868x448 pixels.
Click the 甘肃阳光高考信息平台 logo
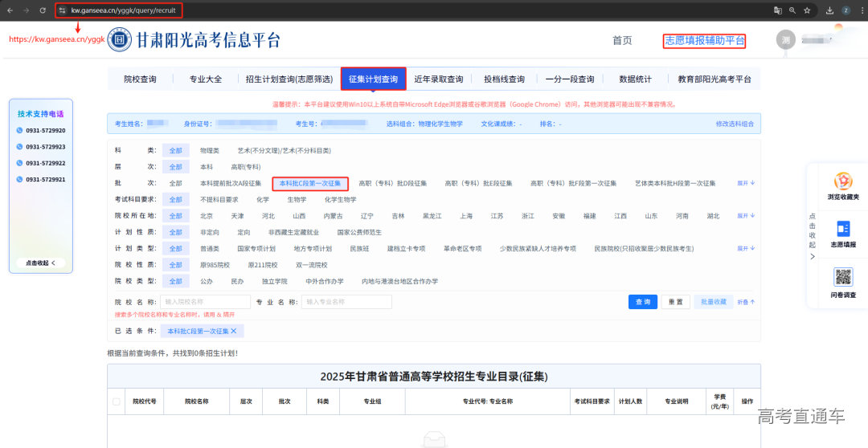[121, 40]
